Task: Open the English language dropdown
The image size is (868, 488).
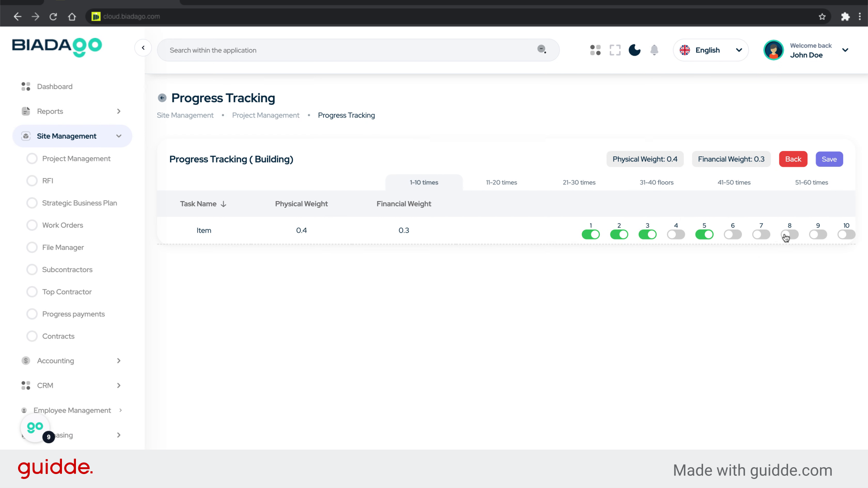Action: tap(711, 50)
